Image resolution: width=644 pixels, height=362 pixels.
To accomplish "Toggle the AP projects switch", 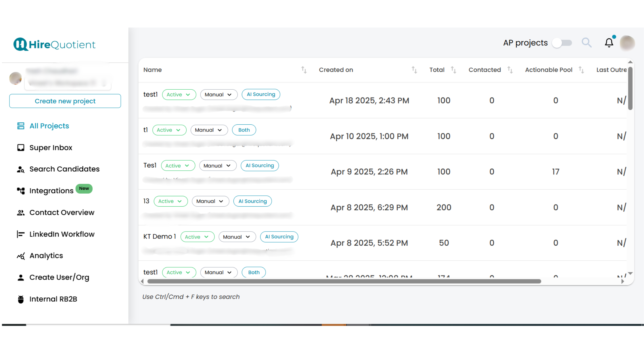I will (562, 43).
